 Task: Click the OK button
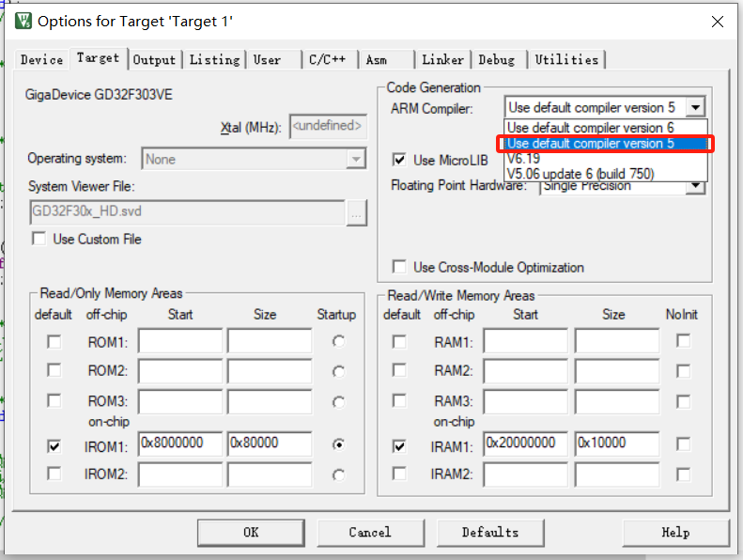pyautogui.click(x=251, y=533)
